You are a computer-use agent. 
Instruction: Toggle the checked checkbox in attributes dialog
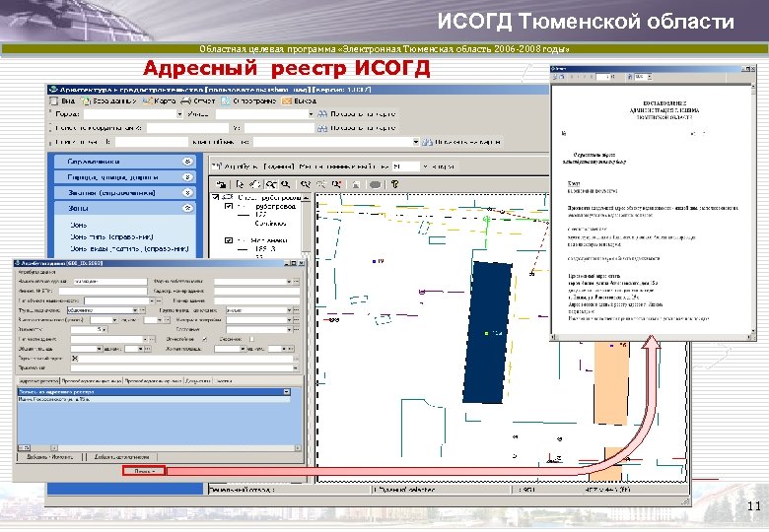coord(204,339)
